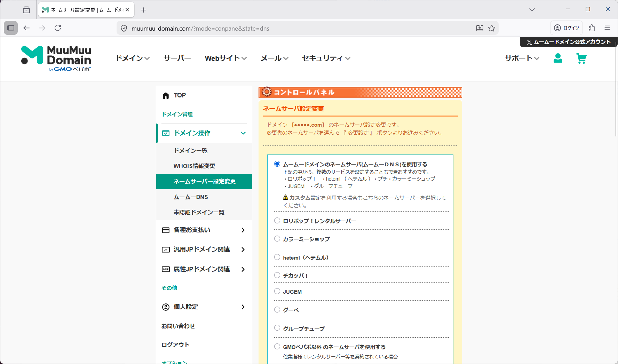Open WHOIS情報変更 in the sidebar

click(x=204, y=166)
